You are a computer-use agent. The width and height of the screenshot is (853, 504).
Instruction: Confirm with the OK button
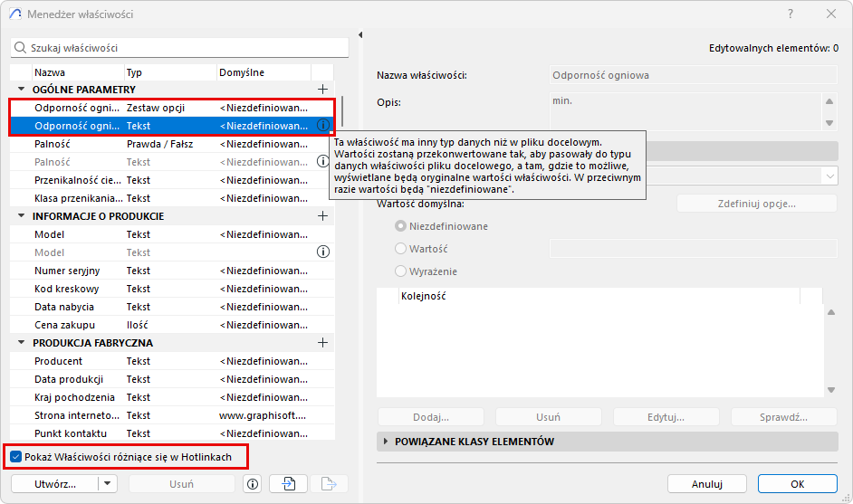pos(797,484)
